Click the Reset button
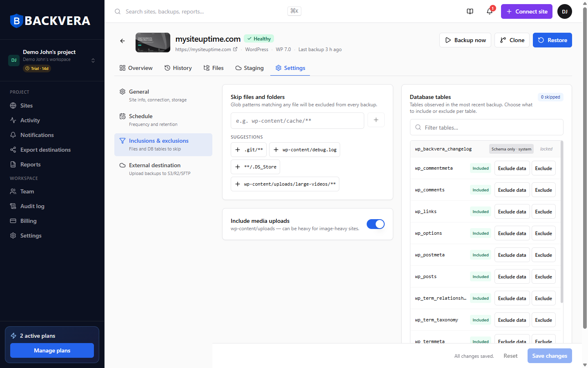 point(510,356)
